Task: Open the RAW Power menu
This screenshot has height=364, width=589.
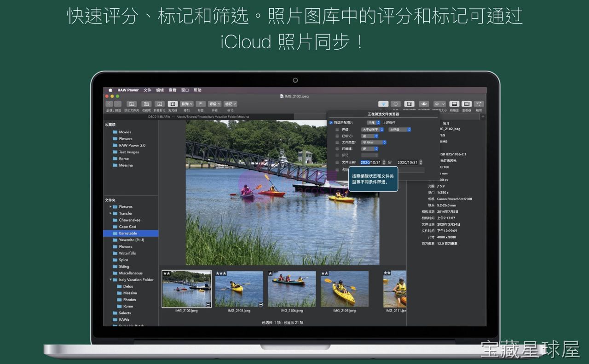Action: click(128, 90)
